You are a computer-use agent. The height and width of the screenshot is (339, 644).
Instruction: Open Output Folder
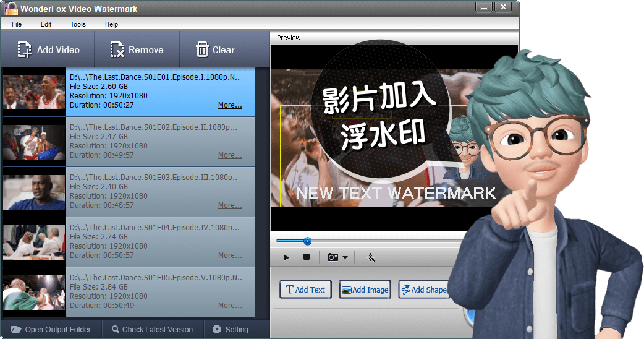(x=51, y=330)
